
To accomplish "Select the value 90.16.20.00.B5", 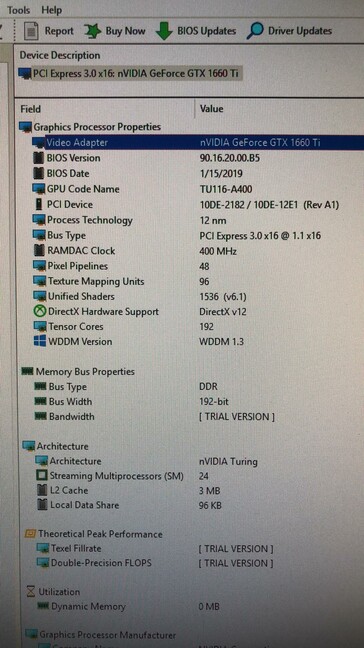I will click(x=230, y=158).
